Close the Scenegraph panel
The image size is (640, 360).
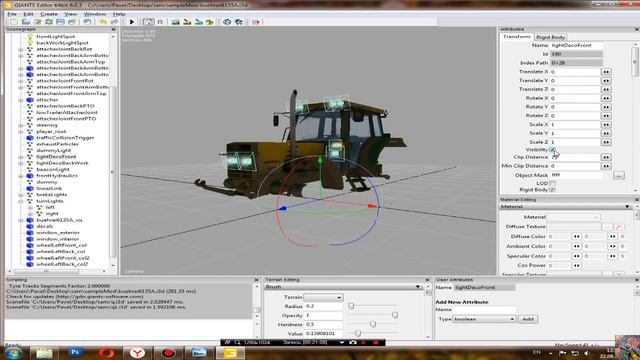point(113,29)
